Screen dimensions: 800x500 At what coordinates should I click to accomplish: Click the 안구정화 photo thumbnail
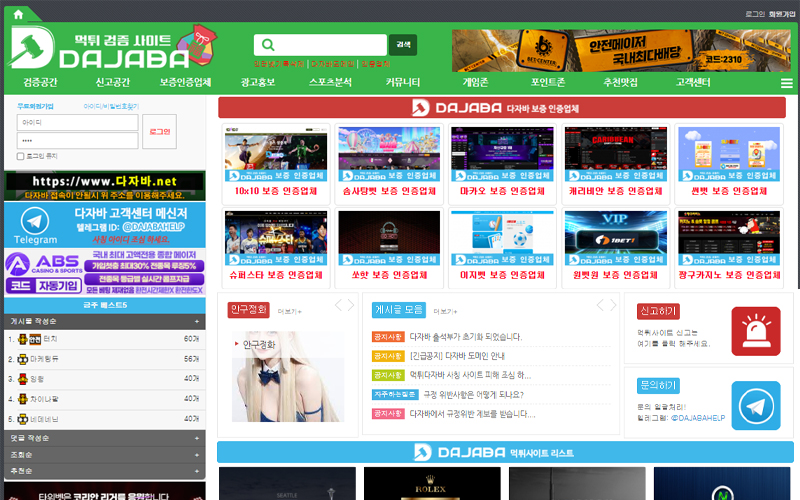click(288, 377)
